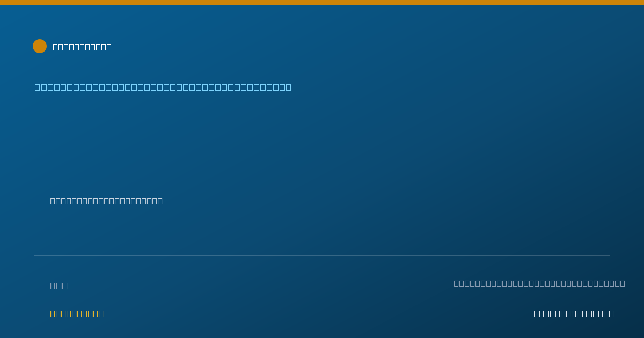644x338 pixels.
Task: Select the white title beside the orange circle
Action: [x=82, y=47]
